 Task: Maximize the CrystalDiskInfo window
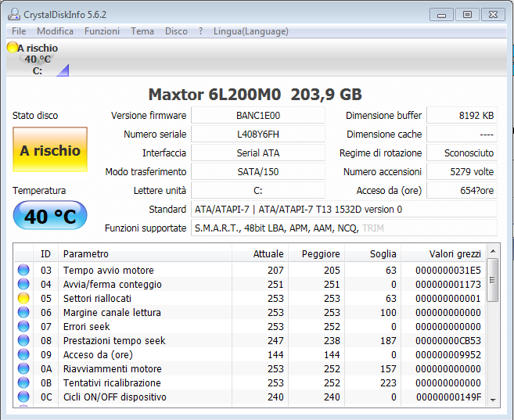point(467,15)
